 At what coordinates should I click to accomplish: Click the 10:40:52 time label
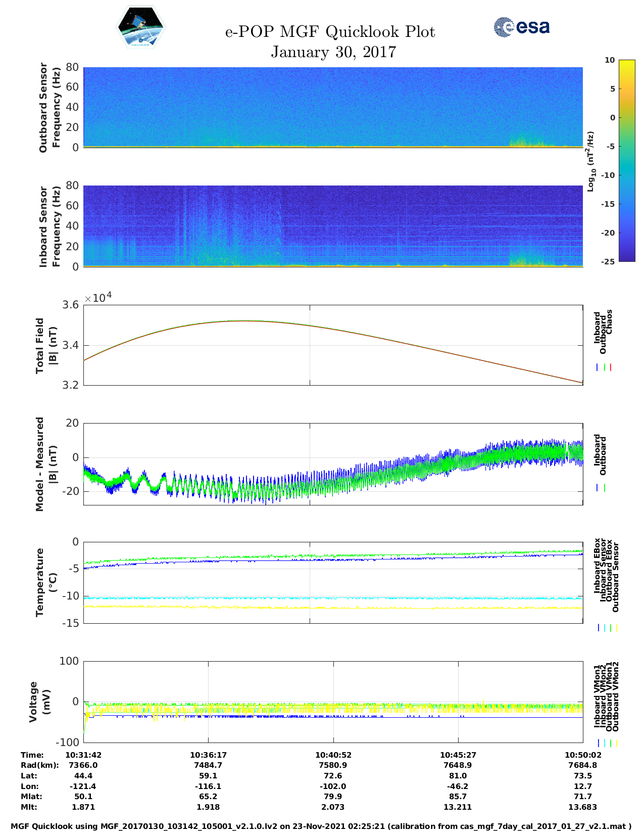(x=333, y=755)
